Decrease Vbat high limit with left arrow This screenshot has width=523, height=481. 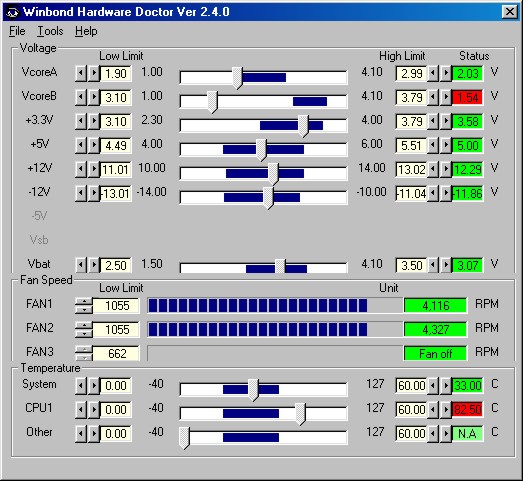point(433,265)
